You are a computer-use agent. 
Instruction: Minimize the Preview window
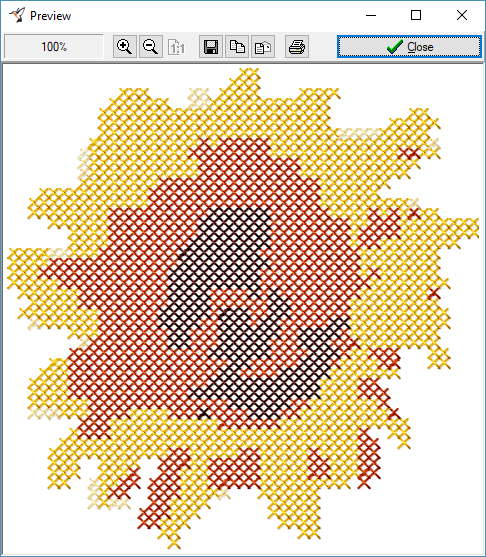371,15
